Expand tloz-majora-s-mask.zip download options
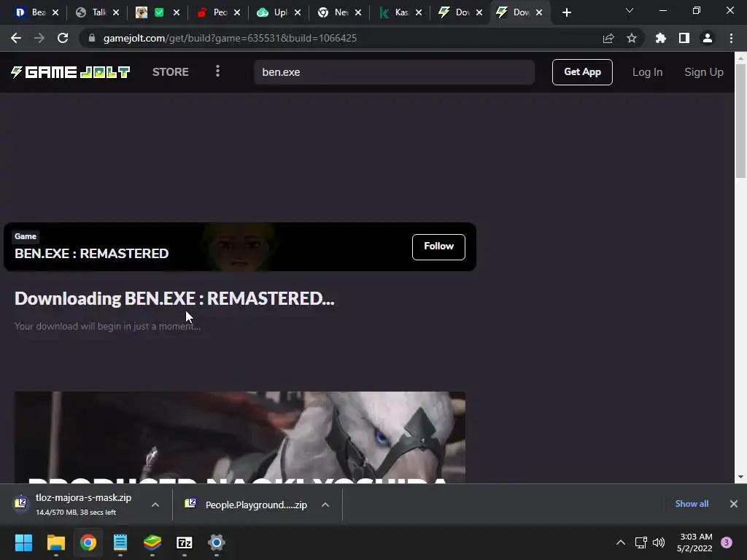 (x=155, y=505)
